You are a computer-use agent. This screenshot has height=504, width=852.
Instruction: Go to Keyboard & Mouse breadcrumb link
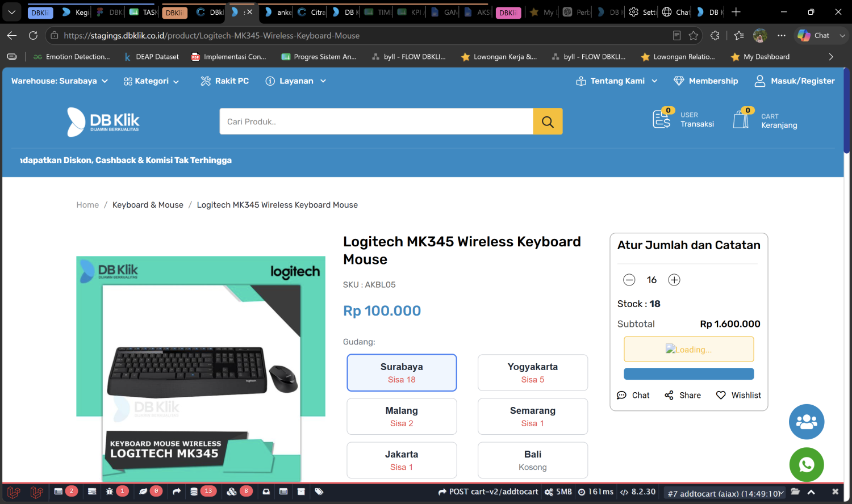pyautogui.click(x=148, y=205)
